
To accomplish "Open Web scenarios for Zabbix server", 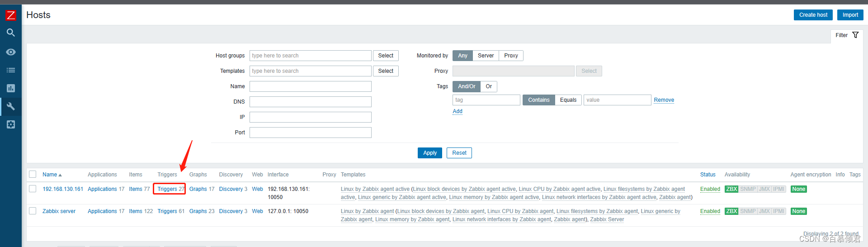I will pyautogui.click(x=257, y=211).
